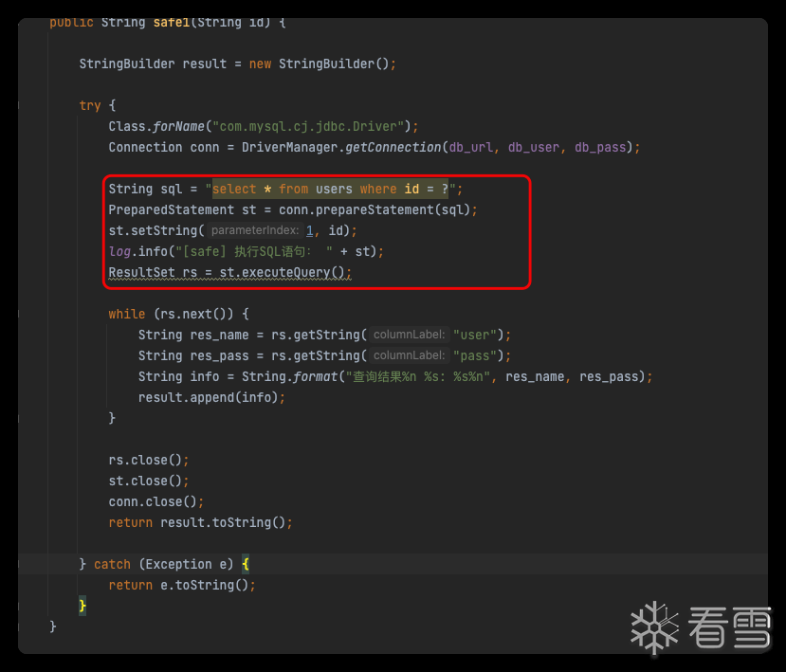Click the getConnection method name
The height and width of the screenshot is (672, 786).
coord(389,147)
